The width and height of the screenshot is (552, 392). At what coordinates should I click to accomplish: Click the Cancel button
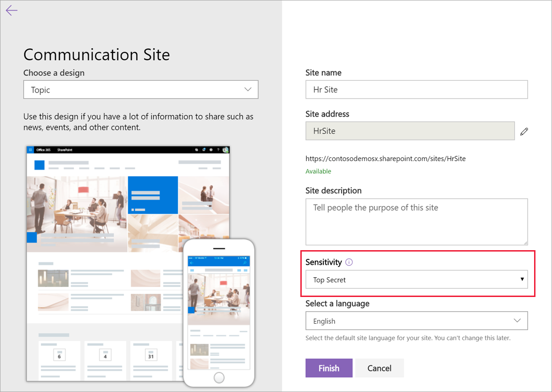coord(380,368)
